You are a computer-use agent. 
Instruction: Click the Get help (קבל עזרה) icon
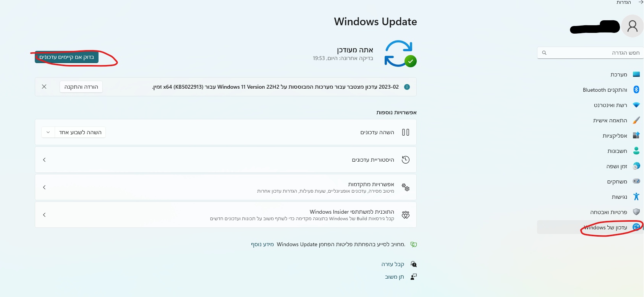tap(414, 264)
